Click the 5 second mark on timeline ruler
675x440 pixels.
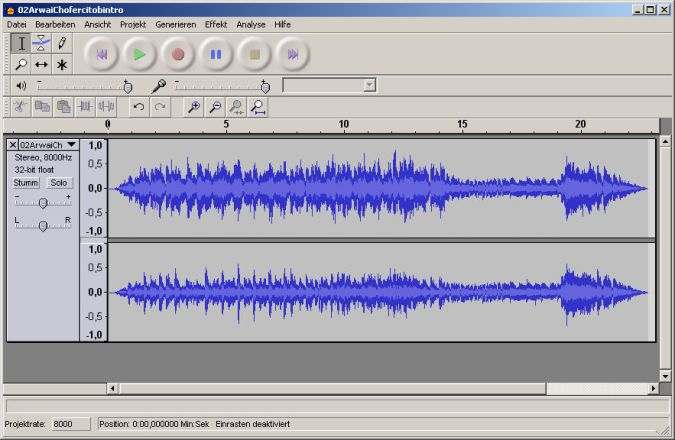226,124
